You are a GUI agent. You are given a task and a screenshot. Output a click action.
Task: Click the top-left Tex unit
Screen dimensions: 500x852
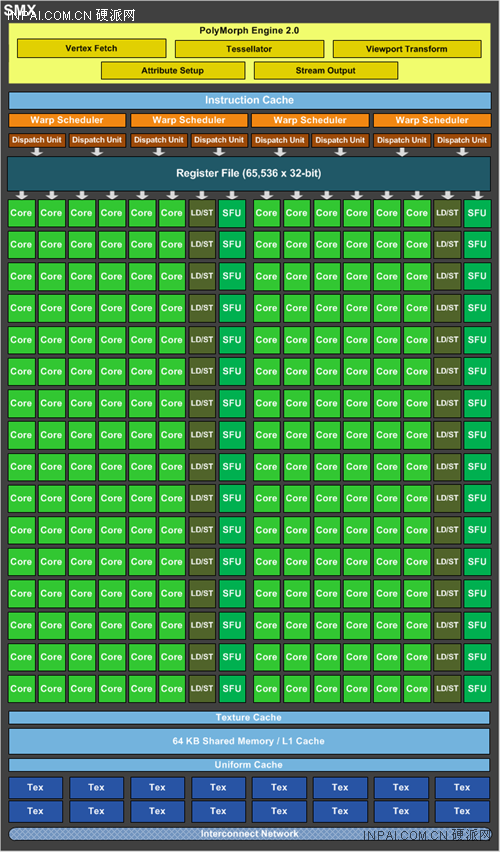[x=35, y=787]
